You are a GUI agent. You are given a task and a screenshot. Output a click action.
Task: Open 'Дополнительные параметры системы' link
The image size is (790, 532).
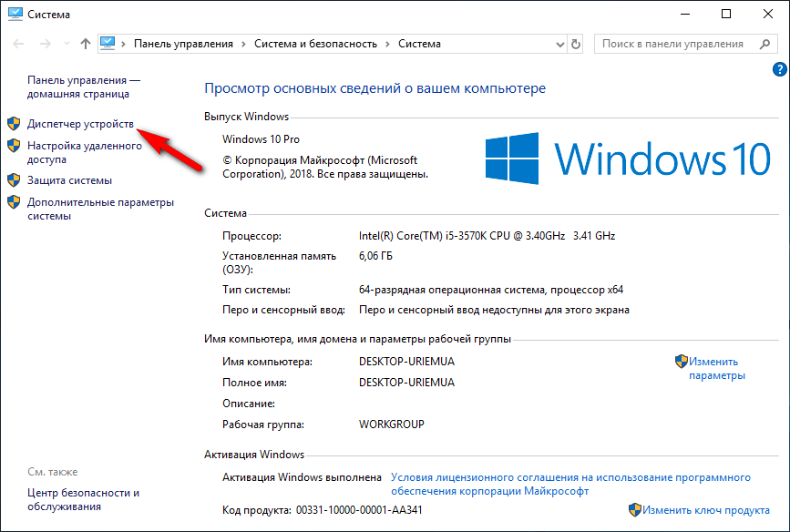tap(101, 210)
